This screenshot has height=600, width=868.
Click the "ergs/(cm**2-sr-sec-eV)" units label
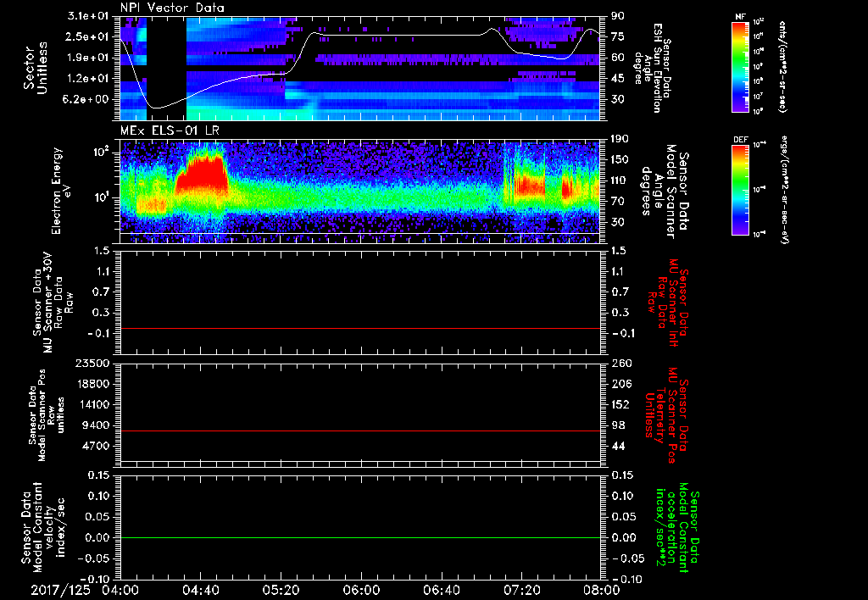click(x=784, y=189)
